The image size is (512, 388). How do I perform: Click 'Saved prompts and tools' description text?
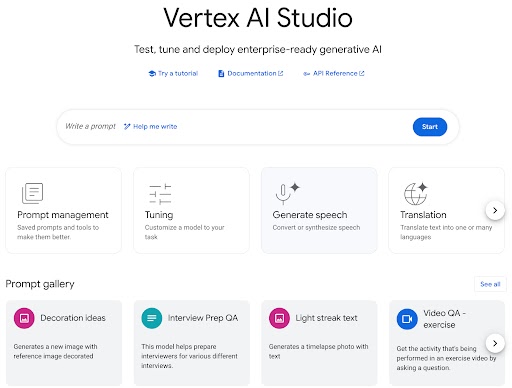[58, 232]
